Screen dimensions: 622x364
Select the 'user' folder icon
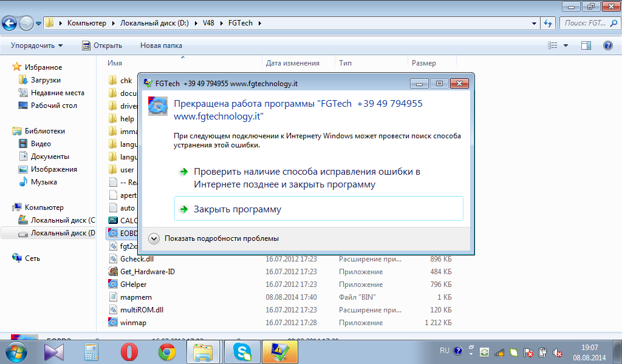pos(112,169)
